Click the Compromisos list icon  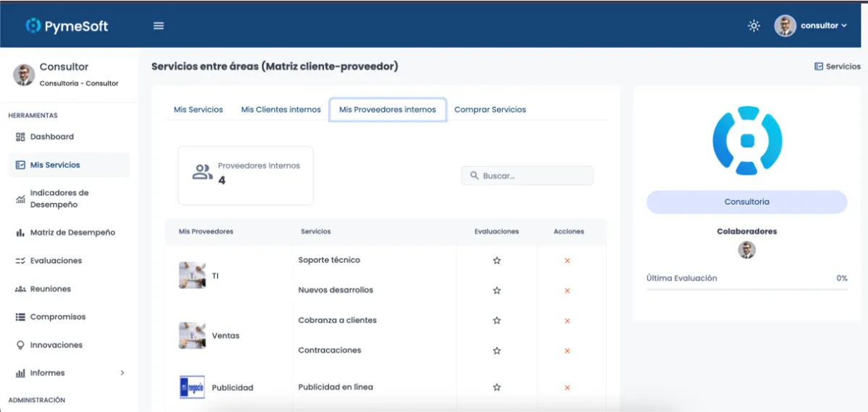coord(20,317)
